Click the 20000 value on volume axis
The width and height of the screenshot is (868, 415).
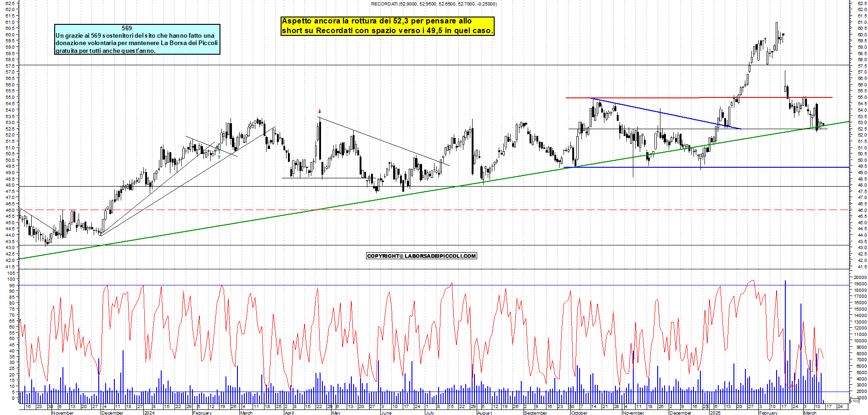pos(860,278)
